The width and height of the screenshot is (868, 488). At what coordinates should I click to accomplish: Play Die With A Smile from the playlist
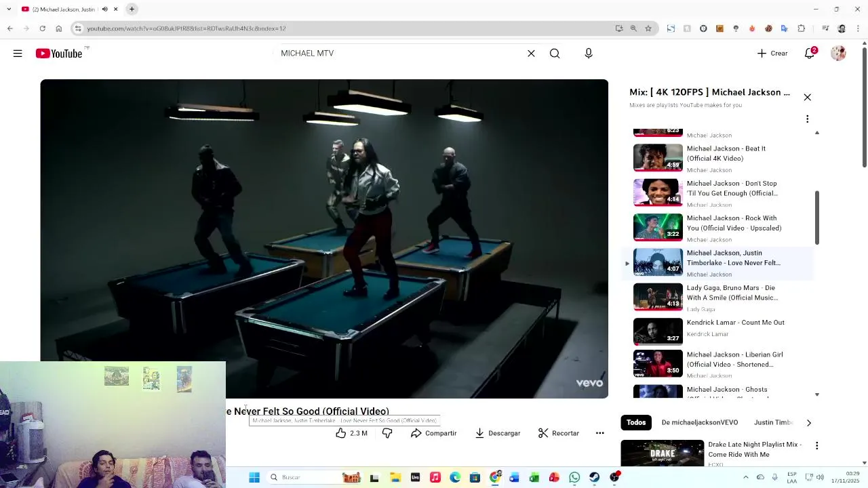coord(732,293)
